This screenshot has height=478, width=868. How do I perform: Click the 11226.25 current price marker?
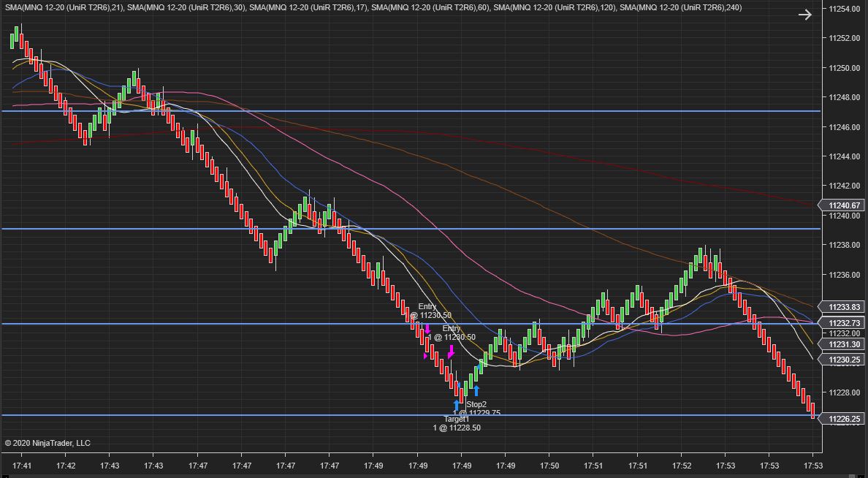(x=841, y=419)
